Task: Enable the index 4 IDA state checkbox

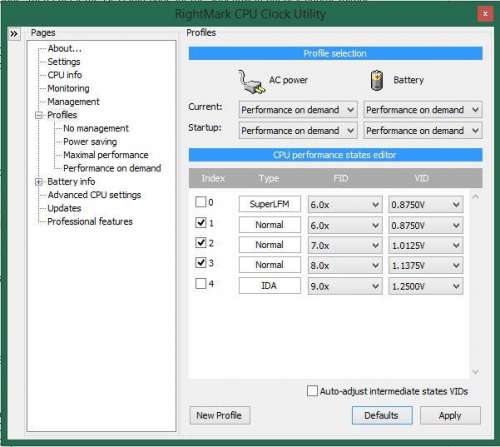Action: point(201,284)
